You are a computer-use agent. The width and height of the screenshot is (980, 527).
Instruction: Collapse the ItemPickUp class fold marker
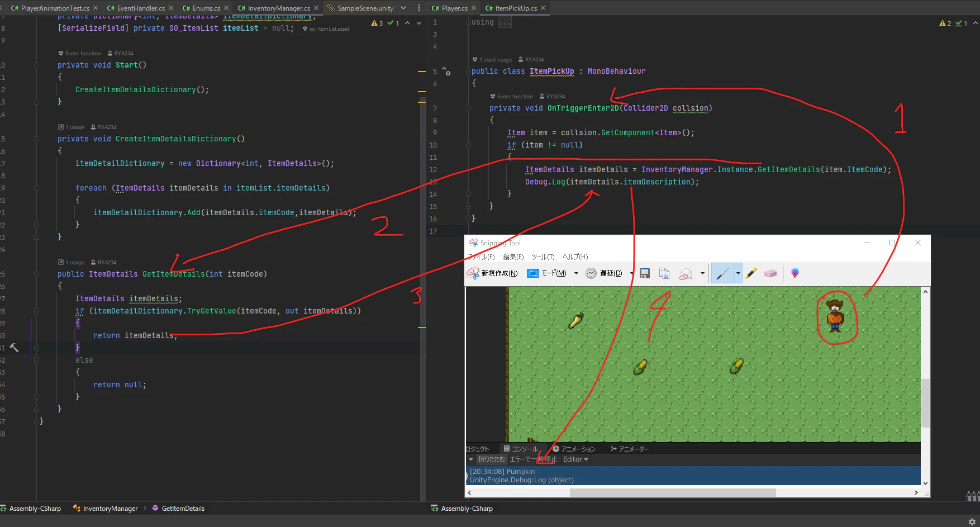[468, 72]
